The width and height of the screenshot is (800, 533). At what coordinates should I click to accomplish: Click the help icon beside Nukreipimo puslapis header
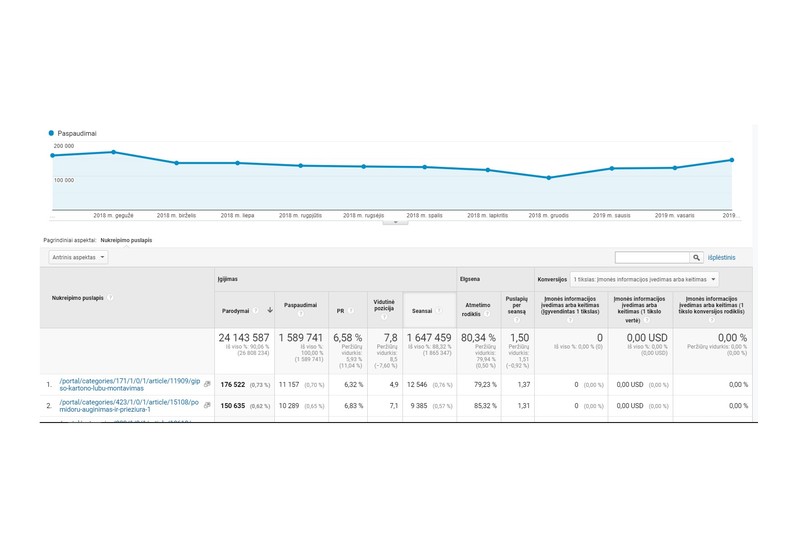pos(110,298)
